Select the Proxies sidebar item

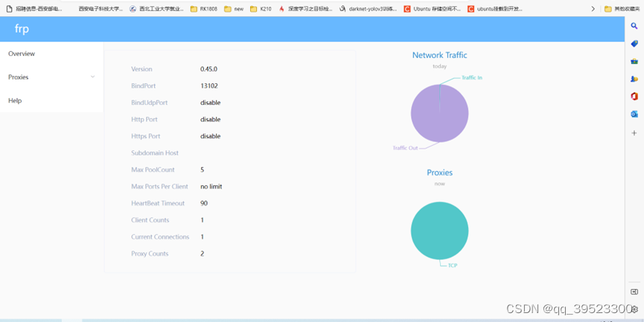[x=51, y=77]
